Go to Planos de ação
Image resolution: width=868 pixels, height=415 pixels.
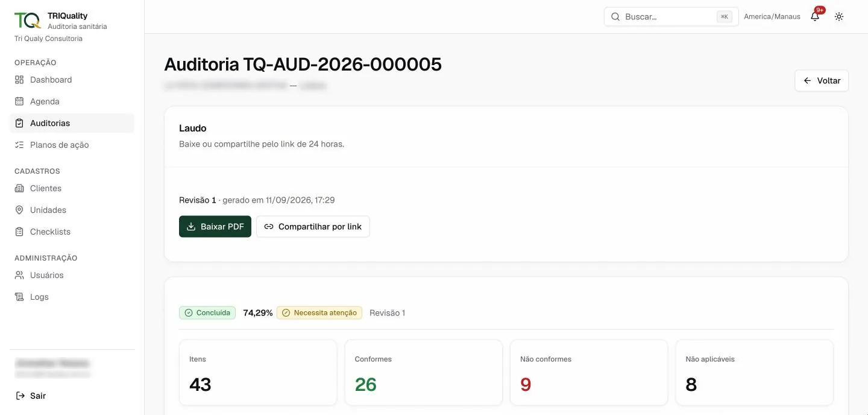coord(72,145)
